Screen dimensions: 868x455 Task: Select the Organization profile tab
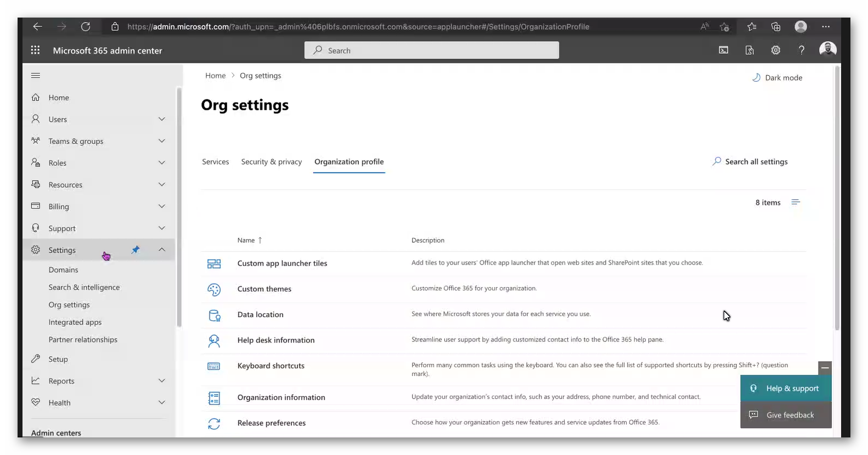(x=349, y=161)
